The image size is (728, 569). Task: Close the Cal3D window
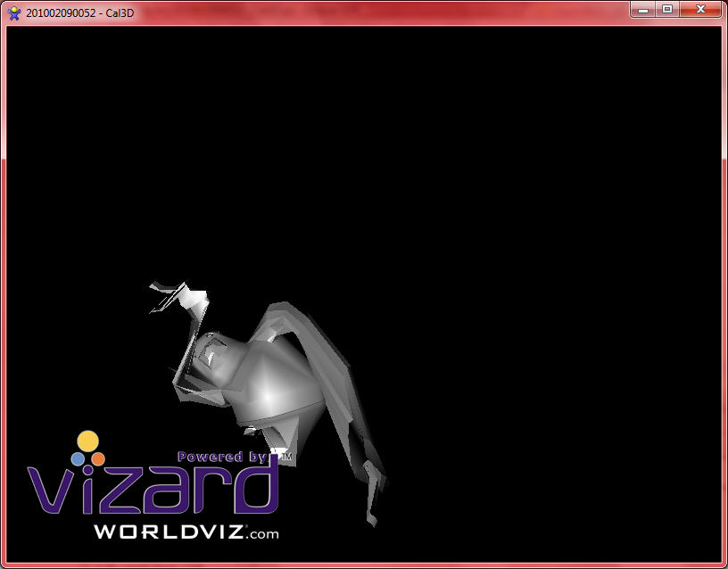coord(699,9)
